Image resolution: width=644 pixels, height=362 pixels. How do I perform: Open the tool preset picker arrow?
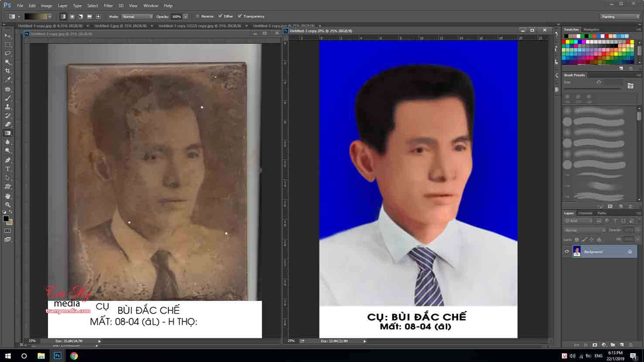coord(19,17)
